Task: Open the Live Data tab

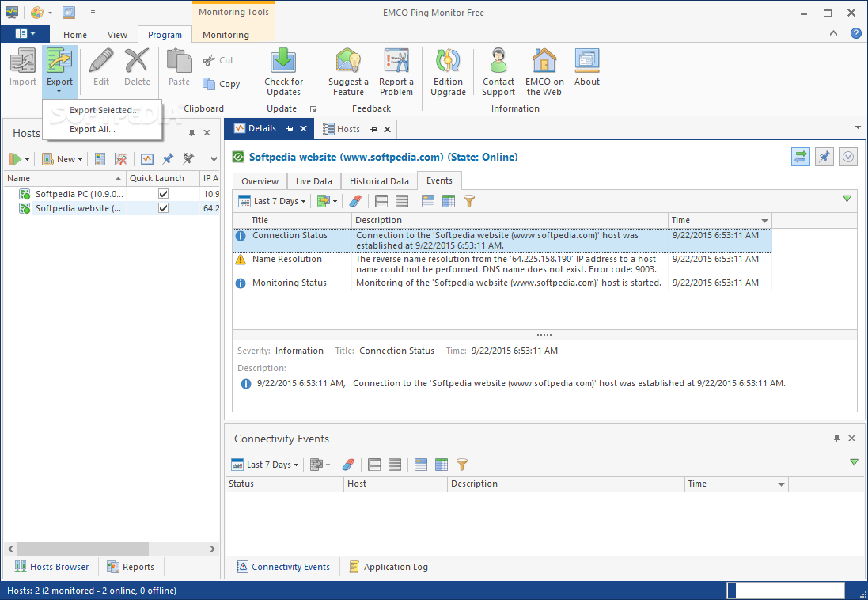Action: pos(314,181)
